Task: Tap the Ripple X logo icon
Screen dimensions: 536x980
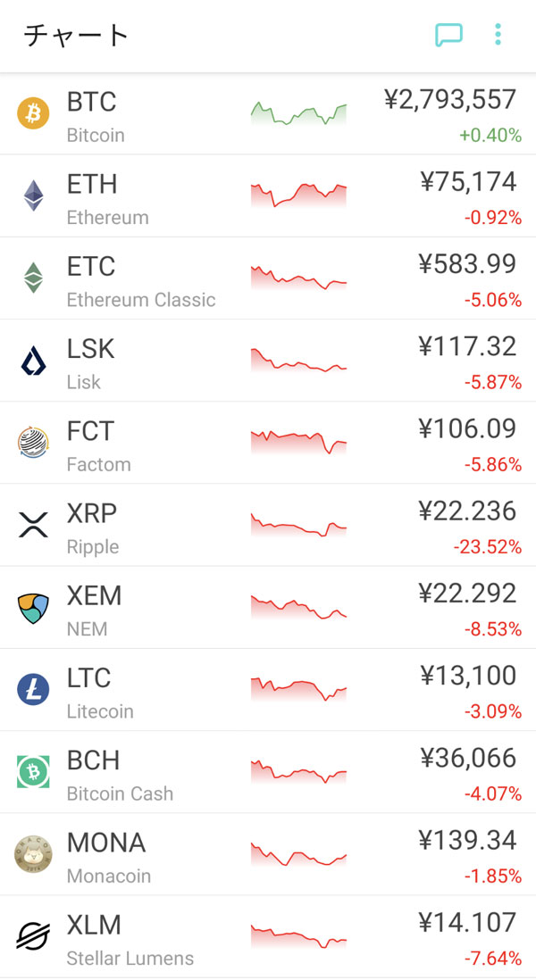Action: (33, 525)
